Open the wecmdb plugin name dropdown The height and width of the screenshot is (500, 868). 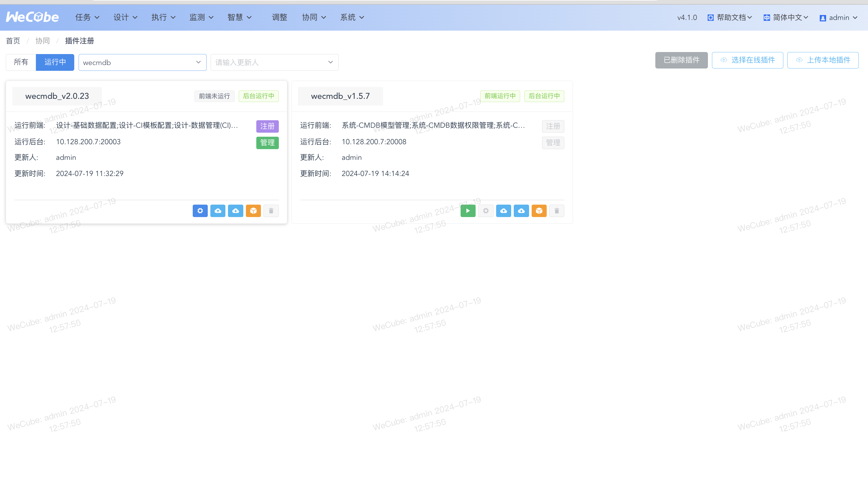(142, 62)
